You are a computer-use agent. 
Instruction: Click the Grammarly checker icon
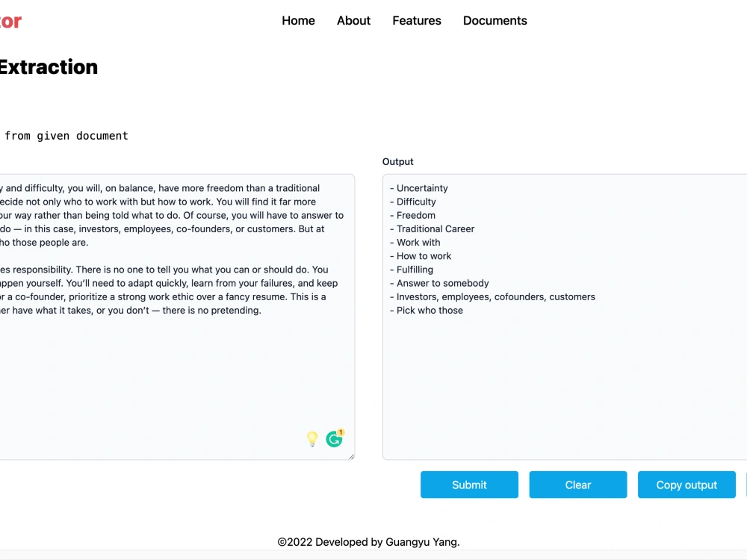pyautogui.click(x=334, y=439)
